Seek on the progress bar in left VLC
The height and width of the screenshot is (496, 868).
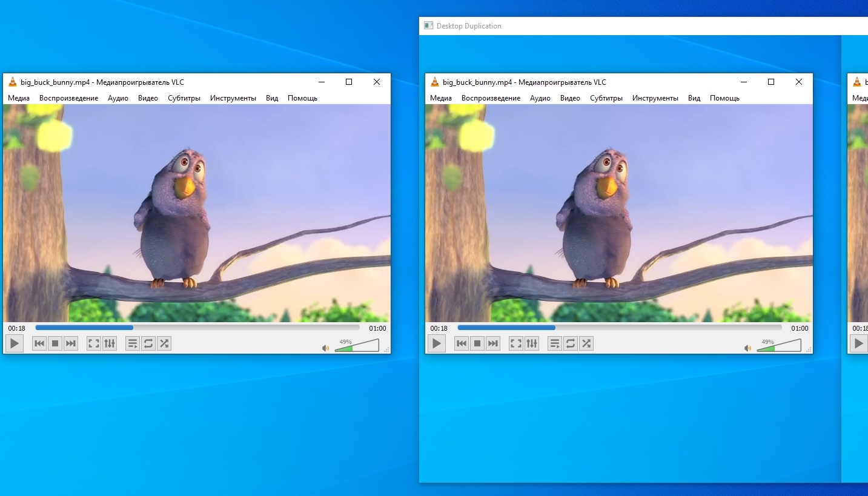[x=197, y=328]
